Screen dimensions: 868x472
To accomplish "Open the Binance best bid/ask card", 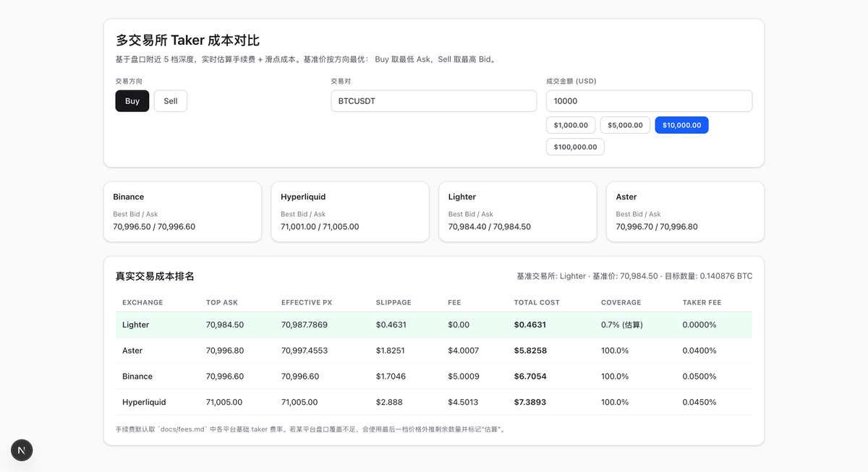I will [182, 212].
